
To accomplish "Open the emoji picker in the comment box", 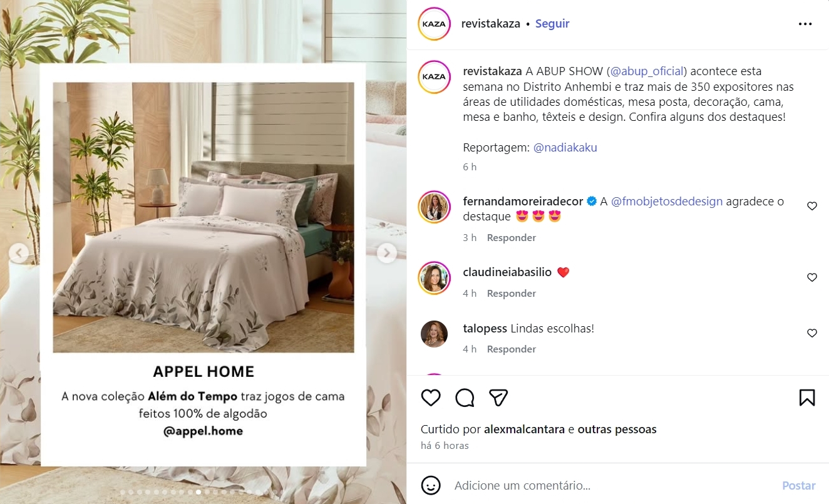I will pyautogui.click(x=430, y=485).
